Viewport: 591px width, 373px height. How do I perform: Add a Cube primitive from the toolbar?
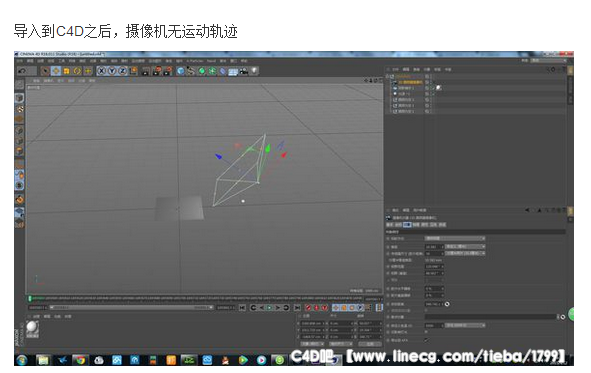pyautogui.click(x=181, y=71)
